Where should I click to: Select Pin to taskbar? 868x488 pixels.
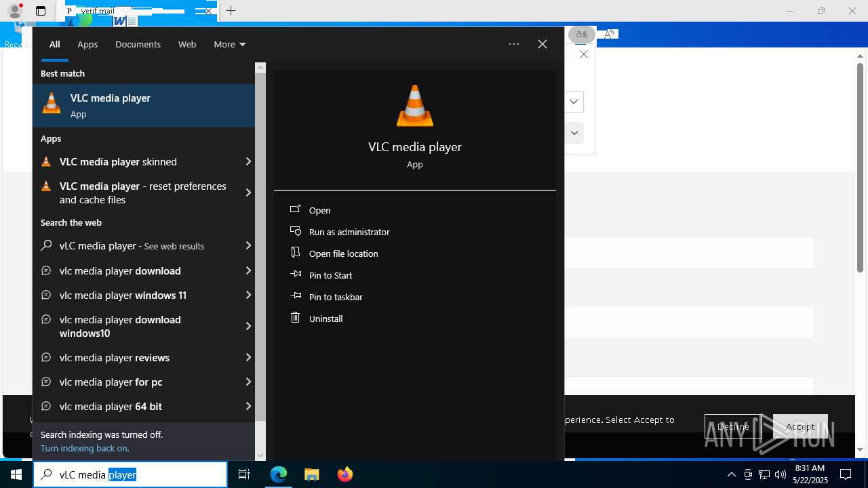tap(336, 297)
